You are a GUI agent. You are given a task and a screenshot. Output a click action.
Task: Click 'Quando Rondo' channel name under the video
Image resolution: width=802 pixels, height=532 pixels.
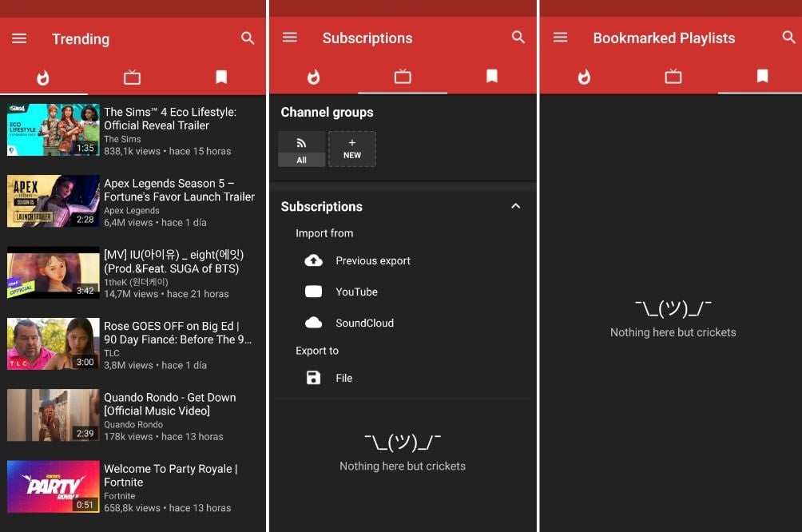coord(133,425)
